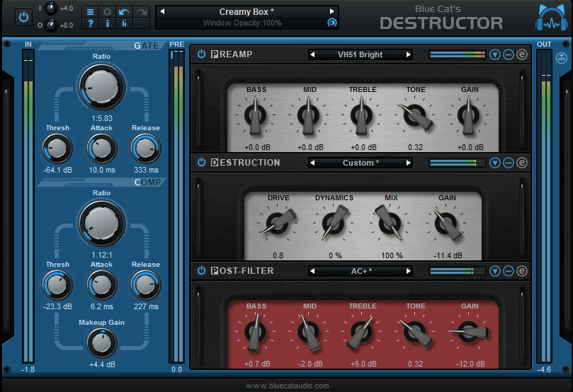This screenshot has height=392, width=573.
Task: Click the Preamp TREBLE knob
Action: (x=362, y=116)
